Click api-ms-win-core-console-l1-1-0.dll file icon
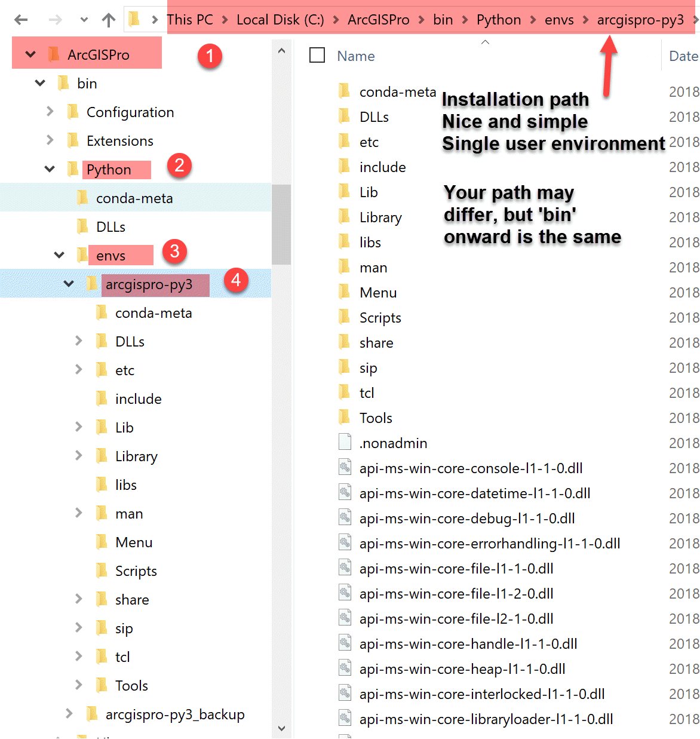 (345, 467)
